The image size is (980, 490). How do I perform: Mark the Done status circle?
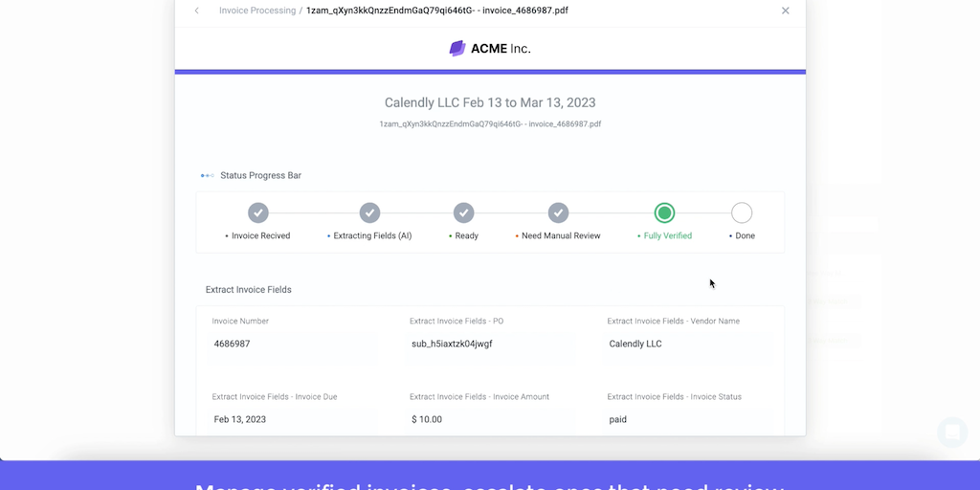(742, 212)
